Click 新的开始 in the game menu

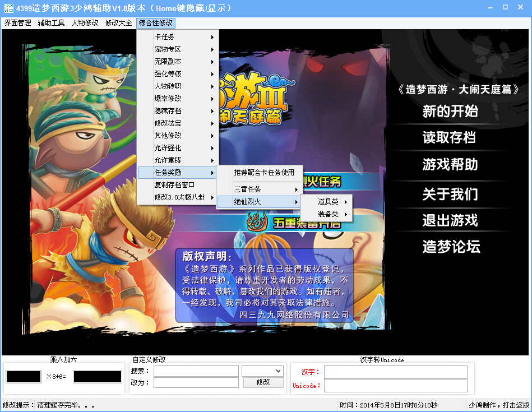point(450,111)
